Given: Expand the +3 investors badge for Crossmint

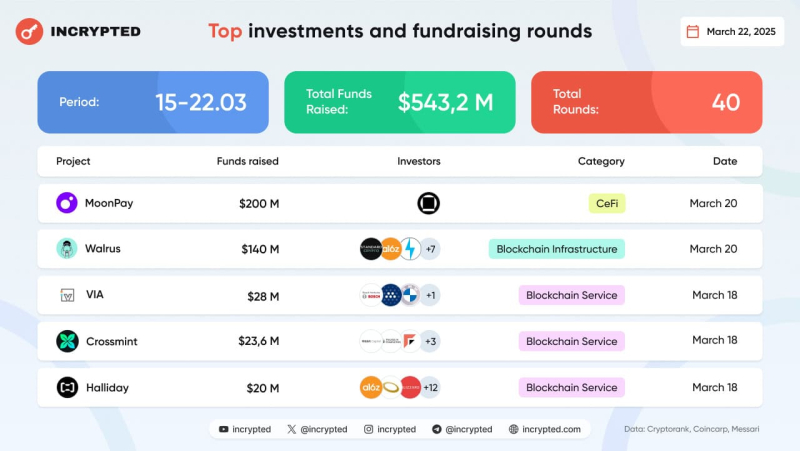Looking at the screenshot, I should coord(429,341).
